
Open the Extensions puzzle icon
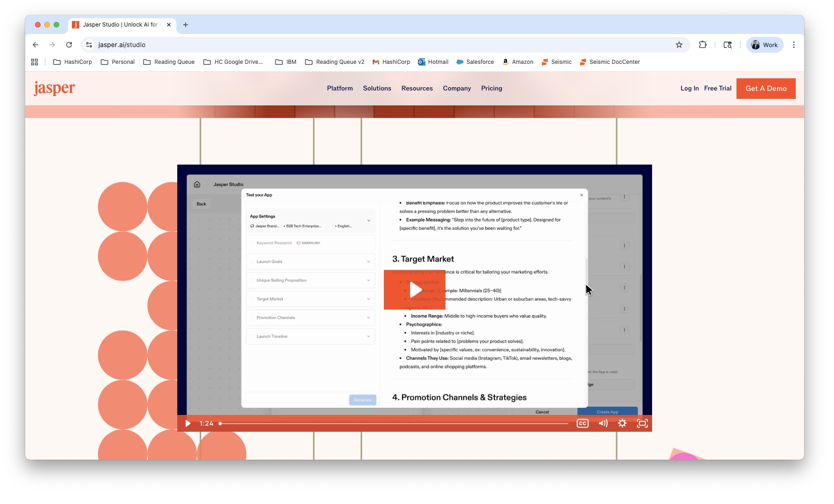(703, 45)
